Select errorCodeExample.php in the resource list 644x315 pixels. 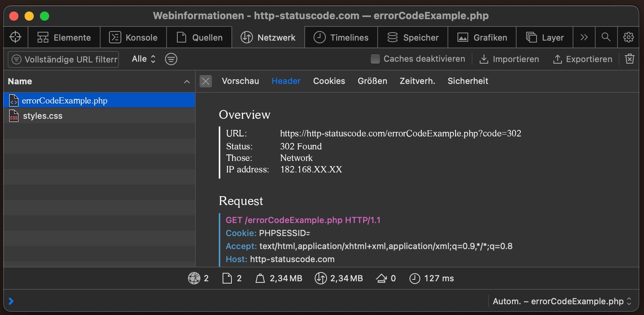pos(99,100)
